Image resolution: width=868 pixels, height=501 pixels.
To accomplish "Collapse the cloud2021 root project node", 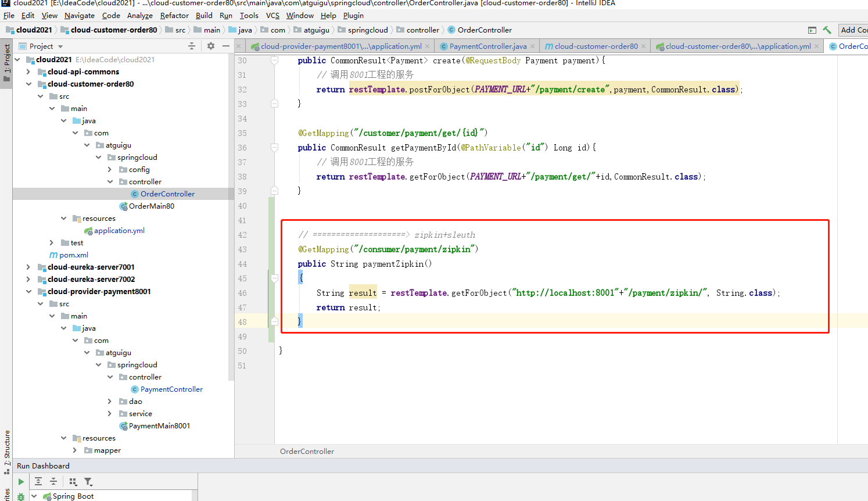I will coord(17,59).
